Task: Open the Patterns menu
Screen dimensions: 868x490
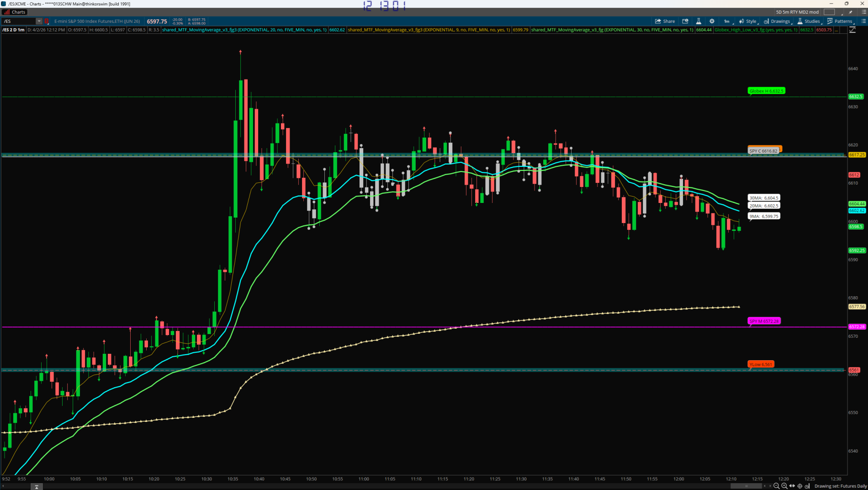Action: [x=840, y=21]
